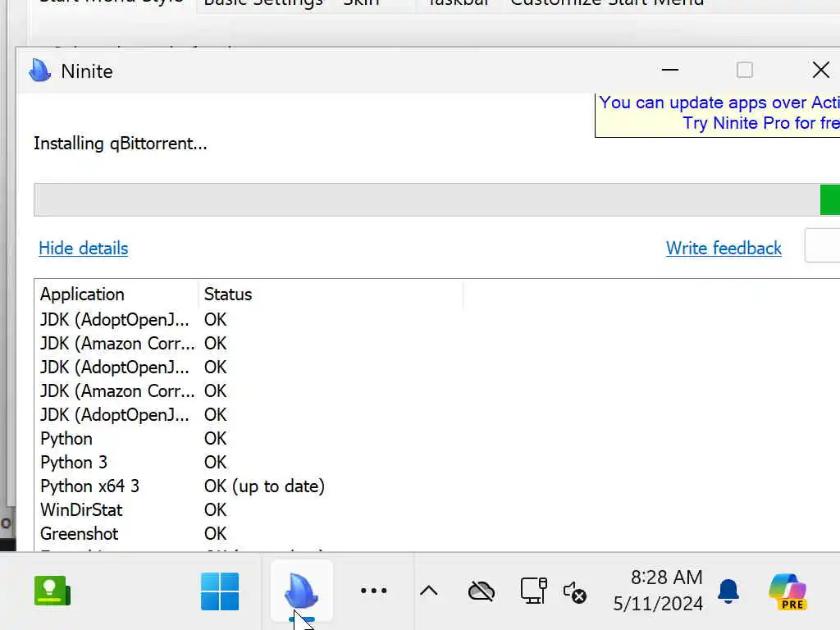Click the cloud sync disabled tray icon
The image size is (840, 630).
pyautogui.click(x=481, y=591)
